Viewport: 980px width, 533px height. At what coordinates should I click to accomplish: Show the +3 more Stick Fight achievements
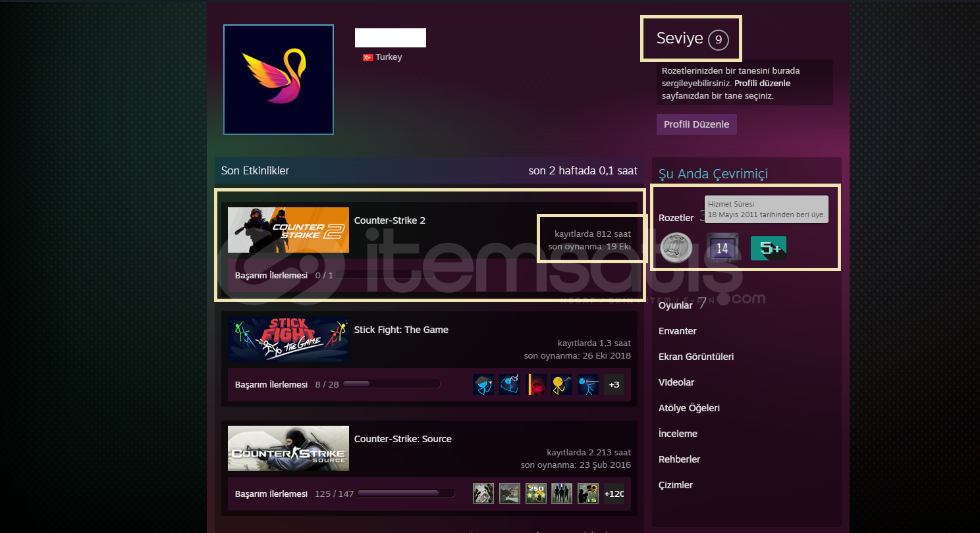(614, 384)
